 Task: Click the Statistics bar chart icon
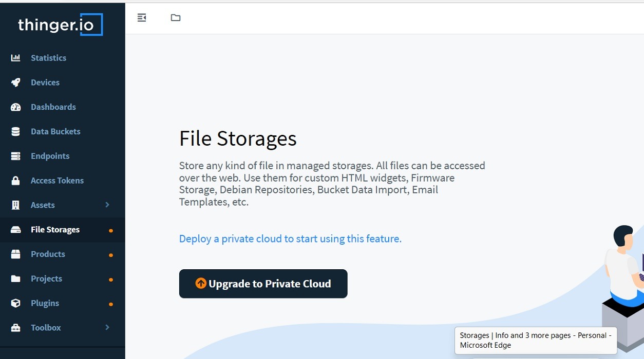pos(16,58)
